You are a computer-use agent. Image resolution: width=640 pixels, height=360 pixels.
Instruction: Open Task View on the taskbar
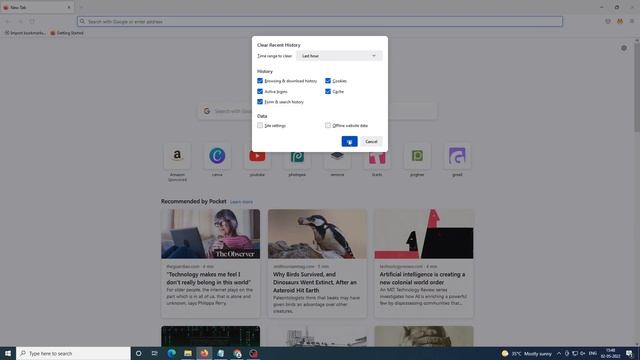(x=155, y=353)
